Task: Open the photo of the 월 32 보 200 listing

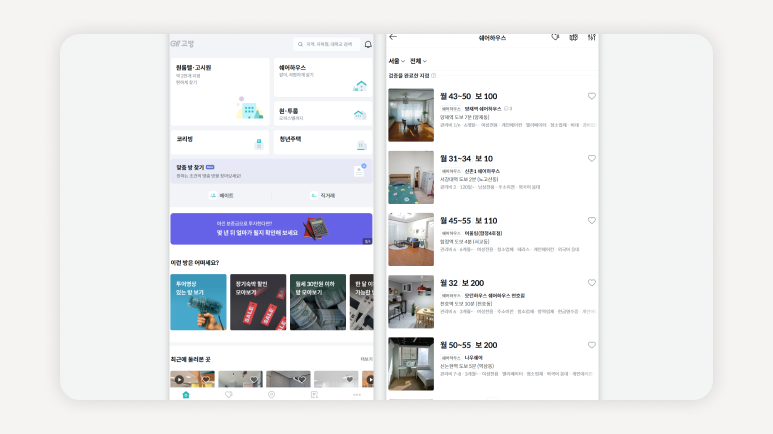Action: click(411, 301)
